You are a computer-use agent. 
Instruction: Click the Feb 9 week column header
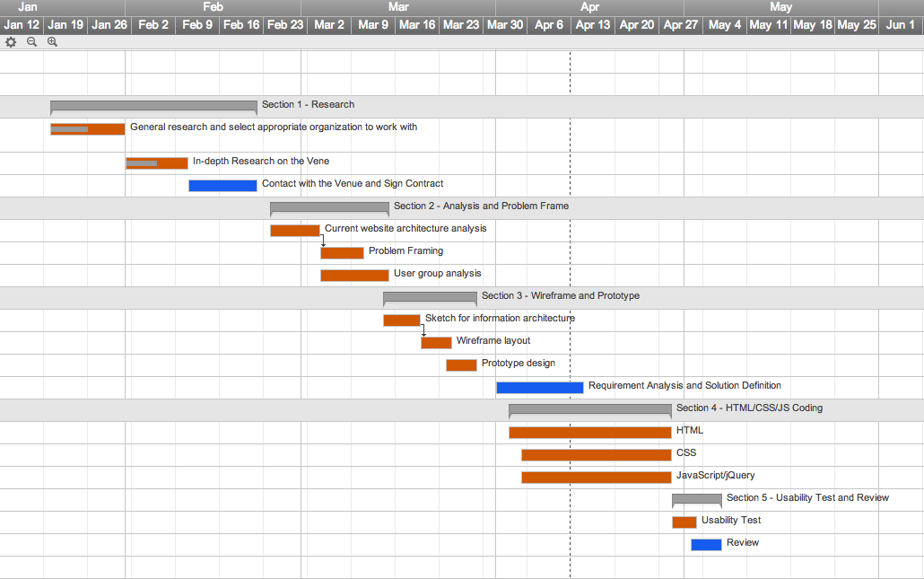[197, 25]
